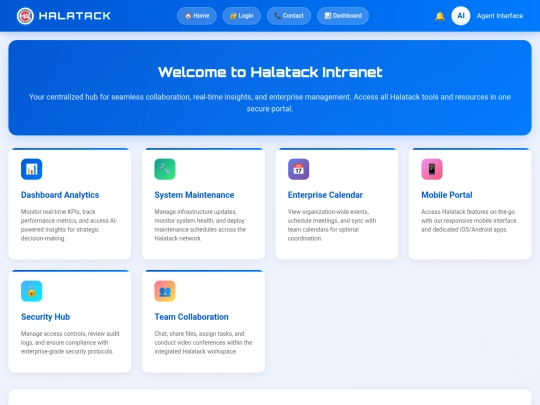Click 'View organization-wide events' description text

click(x=332, y=225)
